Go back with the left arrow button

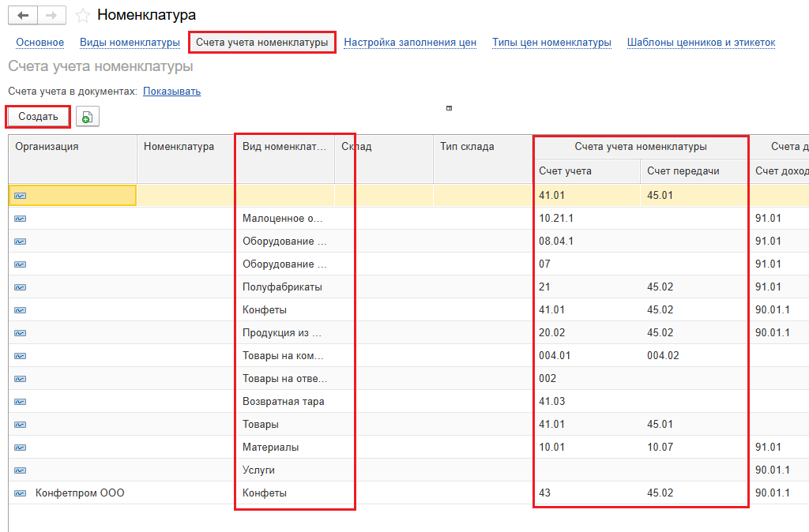pos(23,16)
